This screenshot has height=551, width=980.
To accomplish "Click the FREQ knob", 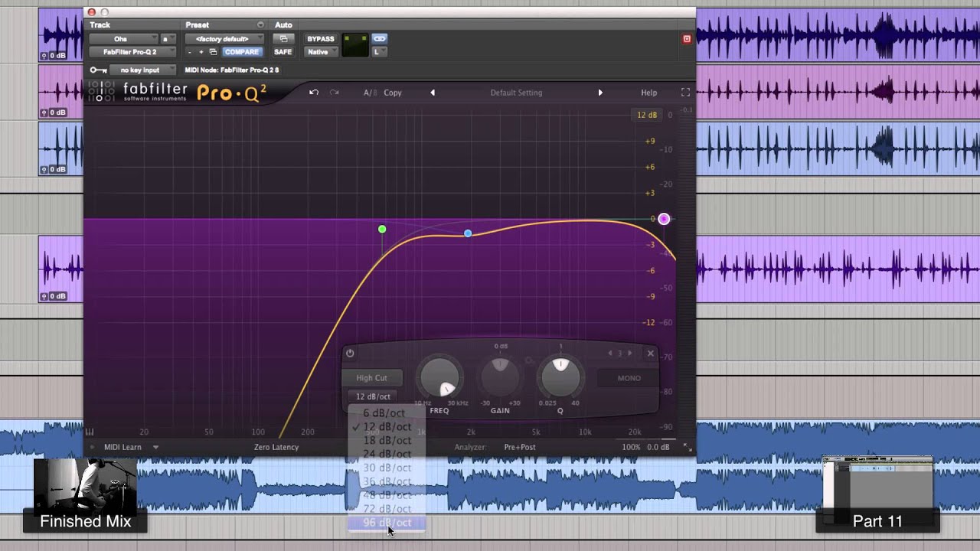I will 439,378.
